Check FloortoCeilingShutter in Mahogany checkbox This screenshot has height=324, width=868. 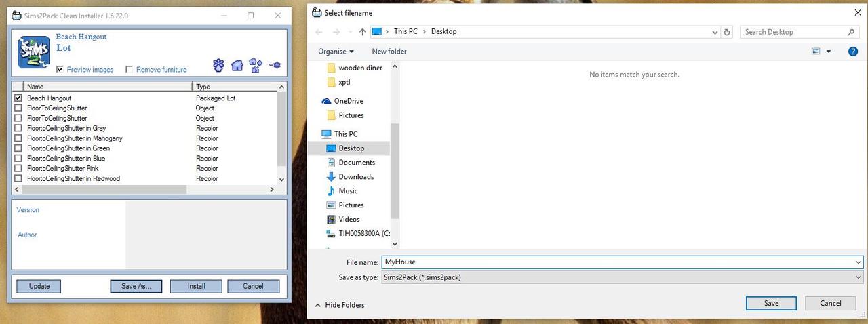[x=18, y=138]
